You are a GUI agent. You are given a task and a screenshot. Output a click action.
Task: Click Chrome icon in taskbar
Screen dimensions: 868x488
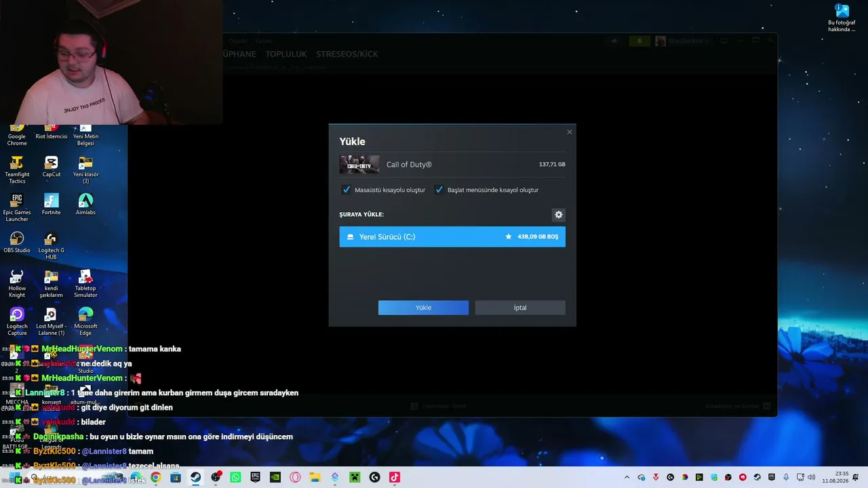tap(156, 478)
